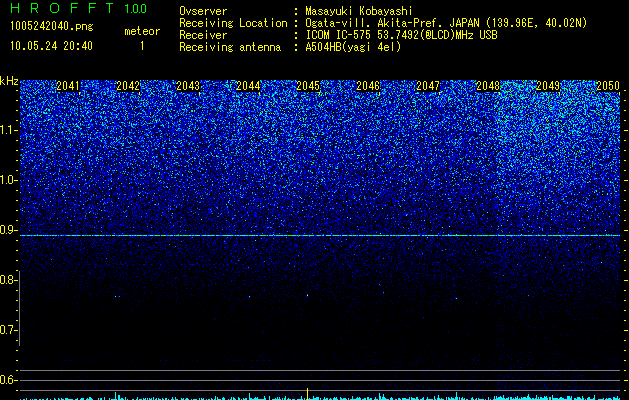Click the version number 1.0.0
The image size is (629, 400).
(136, 9)
